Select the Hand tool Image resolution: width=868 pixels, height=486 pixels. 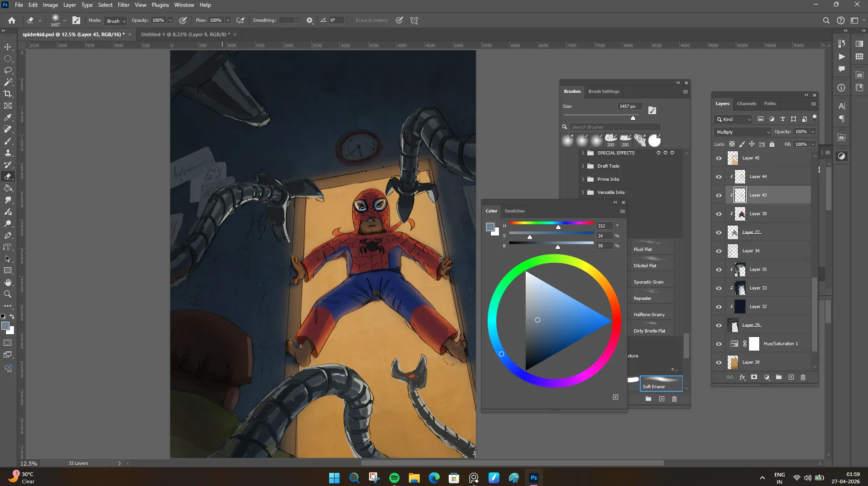click(8, 282)
